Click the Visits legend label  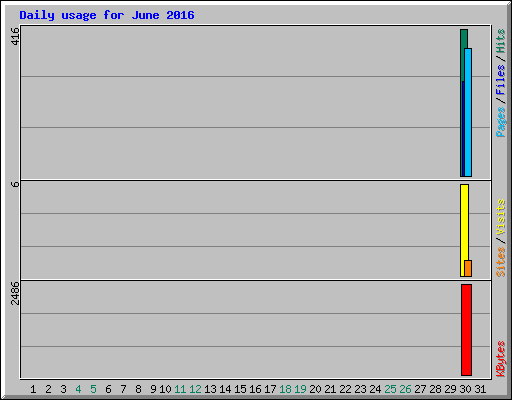(x=501, y=217)
